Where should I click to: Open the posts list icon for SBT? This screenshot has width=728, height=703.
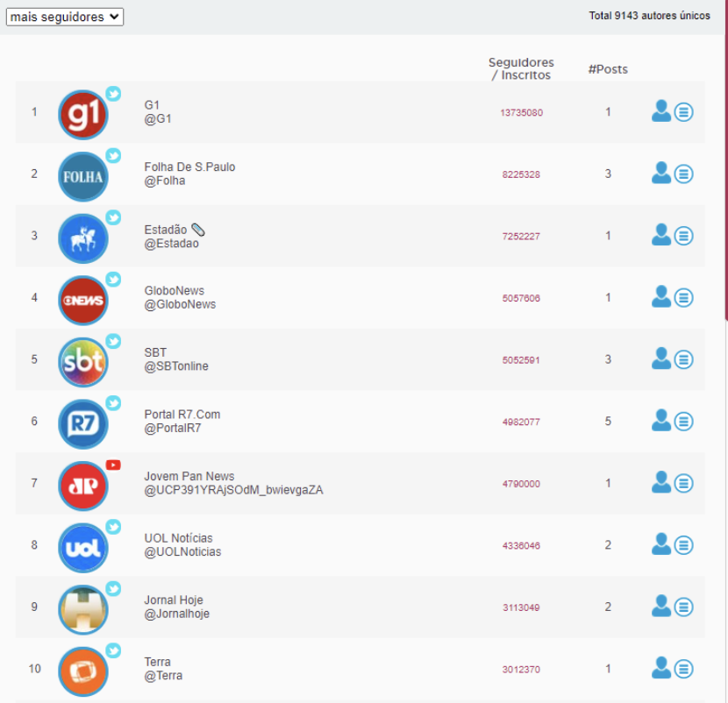[x=684, y=359]
